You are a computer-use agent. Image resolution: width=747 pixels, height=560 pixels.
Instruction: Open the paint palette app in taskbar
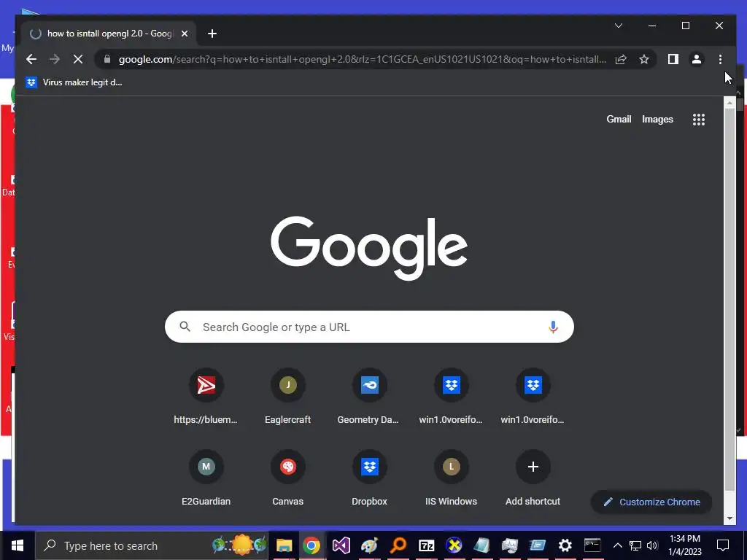(369, 545)
